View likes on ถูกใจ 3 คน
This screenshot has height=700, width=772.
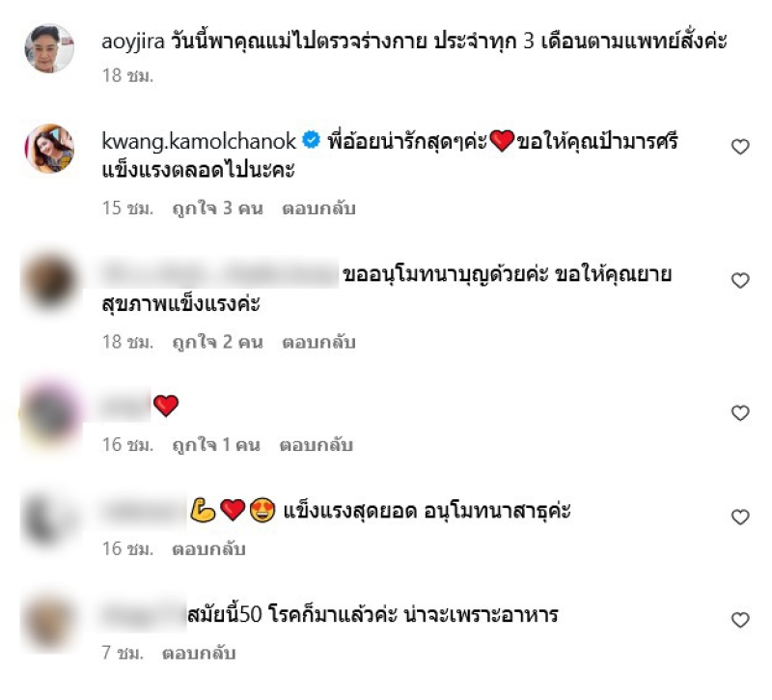pyautogui.click(x=217, y=209)
